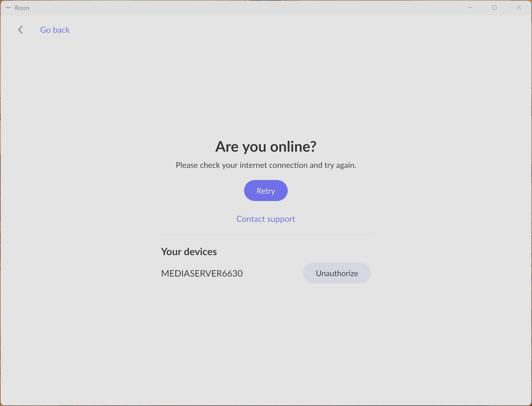Retry the internet connection check

tap(266, 191)
